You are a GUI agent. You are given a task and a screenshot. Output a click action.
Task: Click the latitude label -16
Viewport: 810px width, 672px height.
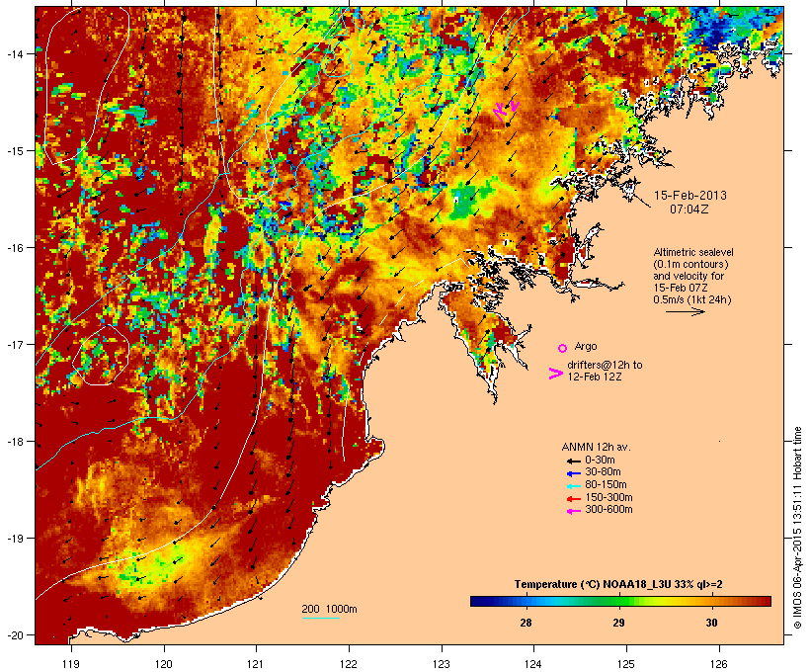point(14,248)
